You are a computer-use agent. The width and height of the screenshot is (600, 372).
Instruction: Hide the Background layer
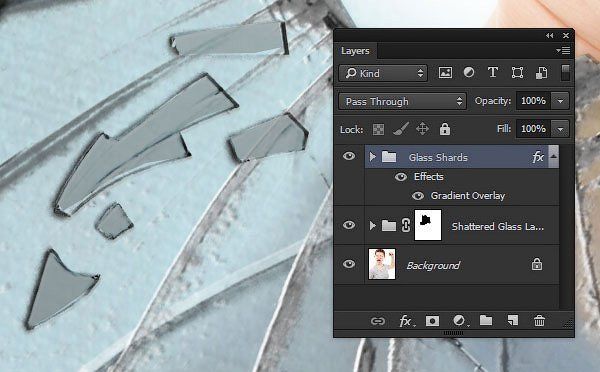click(x=349, y=264)
